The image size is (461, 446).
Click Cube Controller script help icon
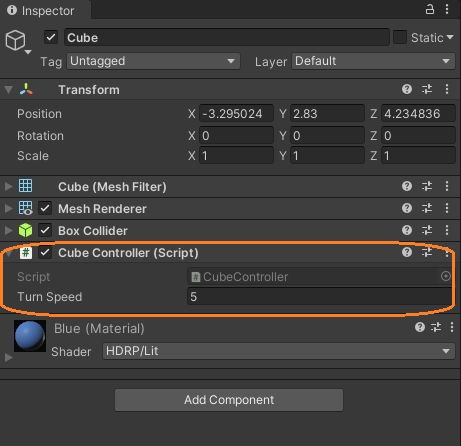coord(407,252)
